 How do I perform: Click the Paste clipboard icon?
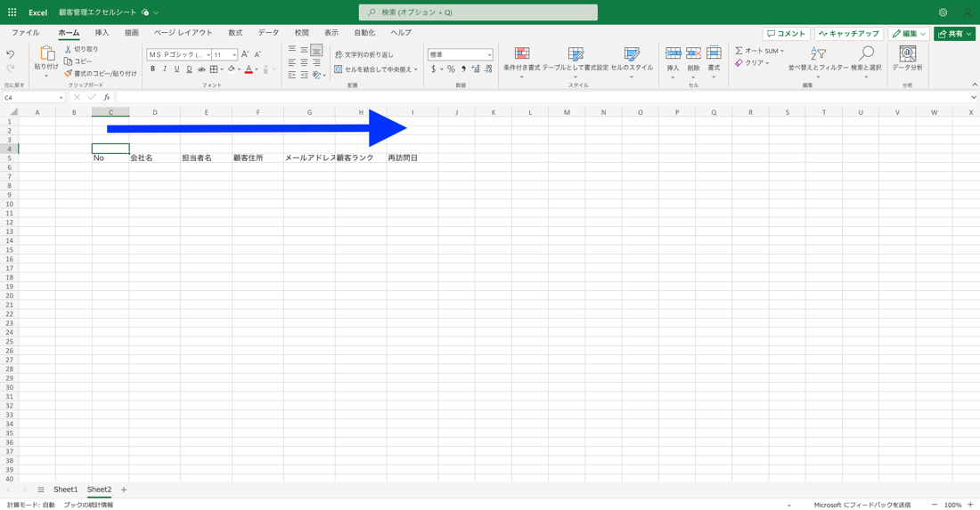coord(46,53)
